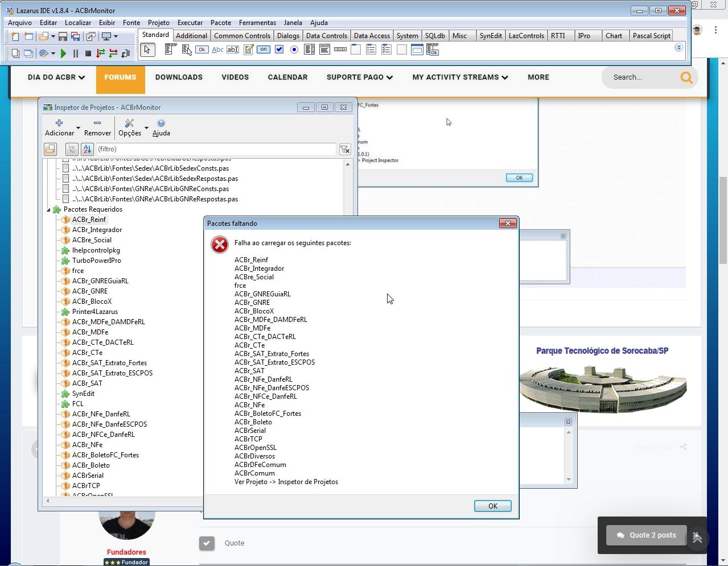The image size is (728, 566).
Task: Open the DOWNLOADS forum link
Action: pos(179,77)
